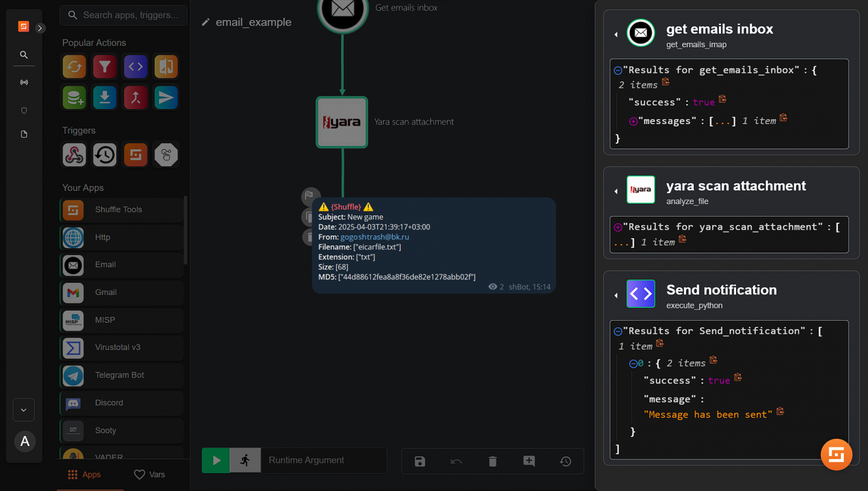The image size is (868, 491).
Task: Click the email_example workflow name
Action: pyautogui.click(x=253, y=22)
